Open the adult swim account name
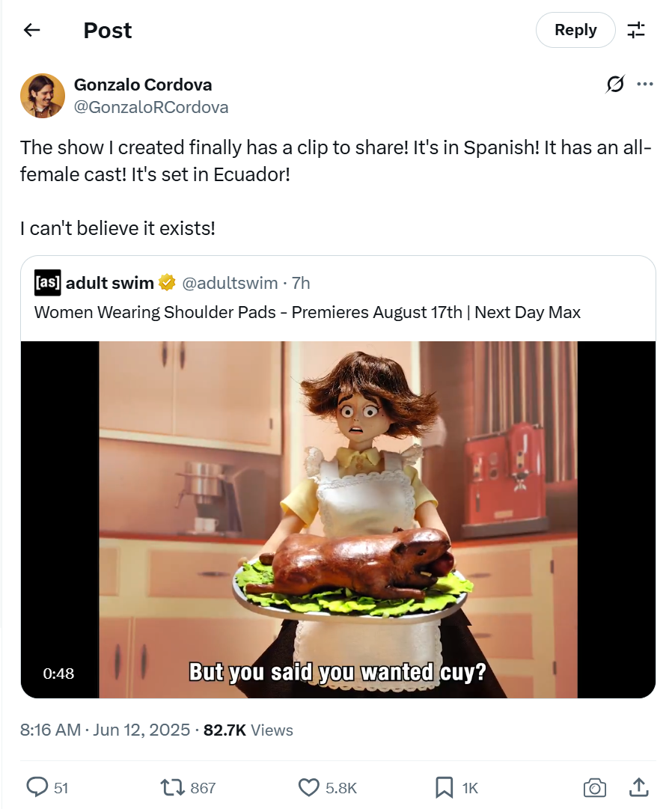Viewport: 672px width, 809px height. [x=110, y=283]
